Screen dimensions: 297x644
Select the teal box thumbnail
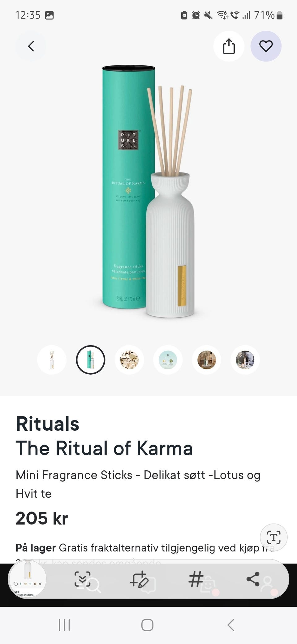click(x=91, y=360)
